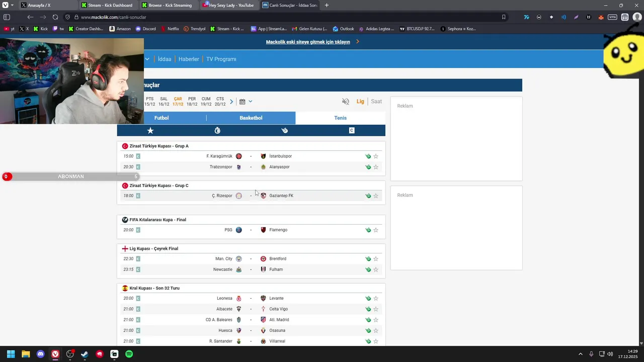Open Lig Kupası - Çeyrek Final league header
This screenshot has height=362, width=644.
point(154,249)
